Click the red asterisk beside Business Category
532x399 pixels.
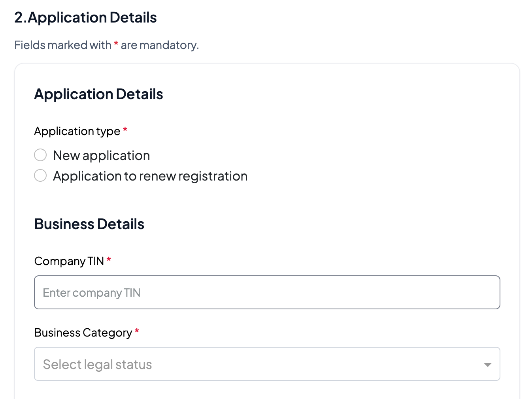point(137,331)
